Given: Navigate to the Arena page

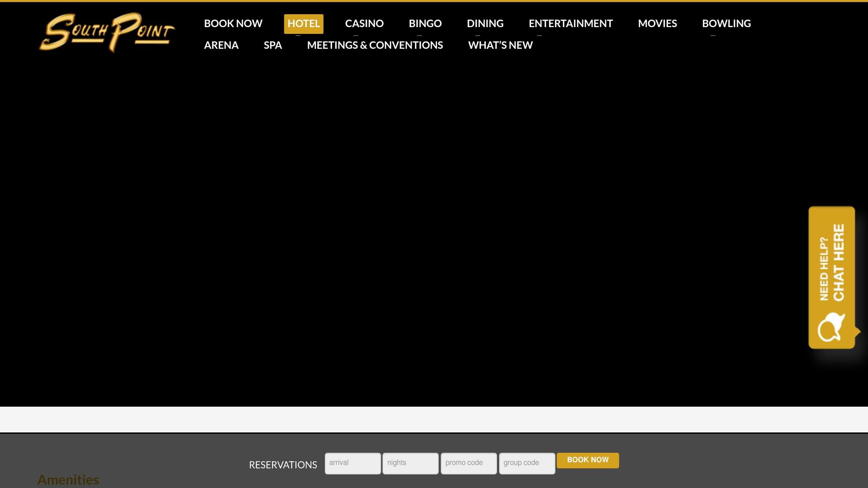Looking at the screenshot, I should coord(221,45).
